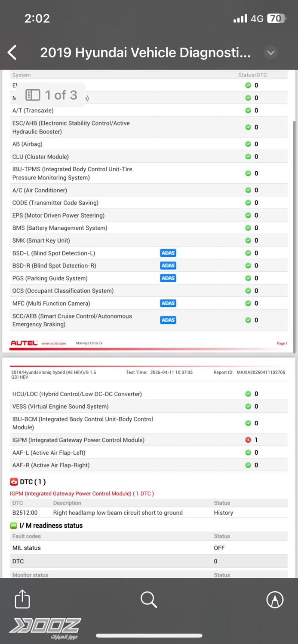298x644 pixels.
Task: Select 'A/C (Air Conditioner)' text
Action: [40, 190]
